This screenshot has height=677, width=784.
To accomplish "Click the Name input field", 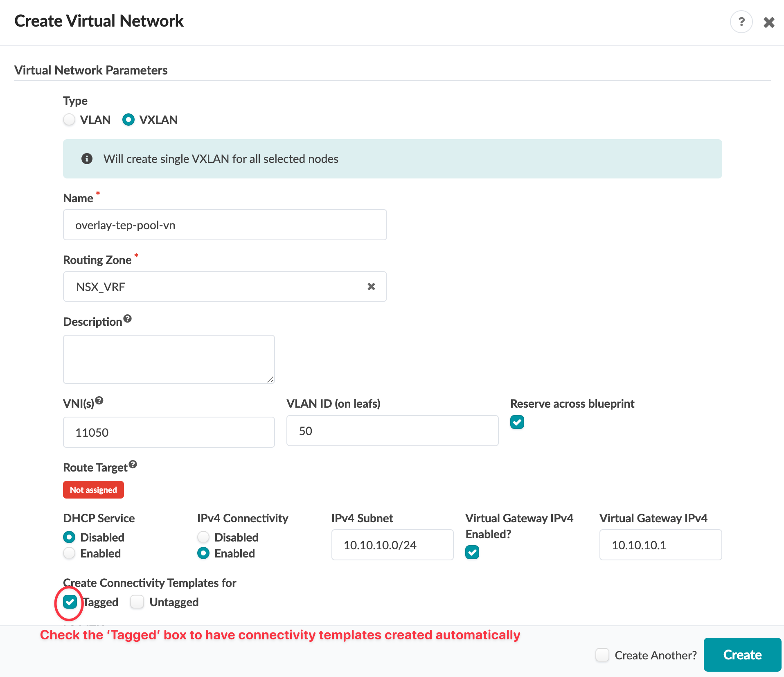I will pyautogui.click(x=225, y=225).
